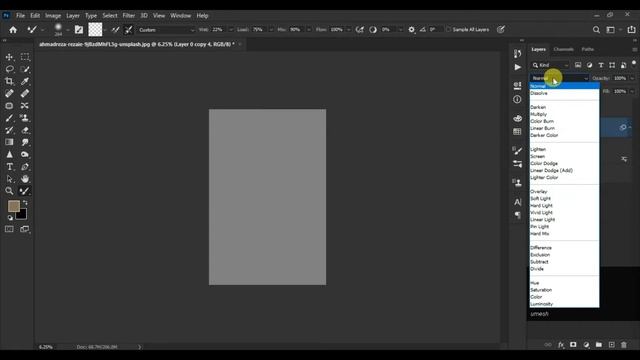Open the Filter menu

tap(129, 16)
